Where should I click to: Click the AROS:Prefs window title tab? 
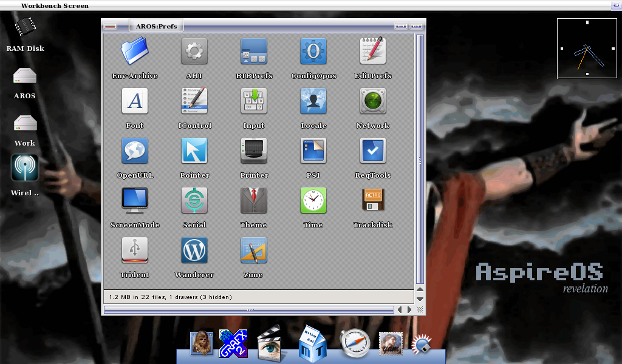157,26
